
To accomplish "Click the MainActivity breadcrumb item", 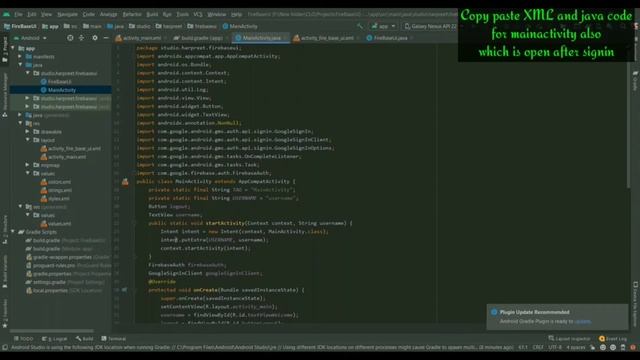I will 240,26.
